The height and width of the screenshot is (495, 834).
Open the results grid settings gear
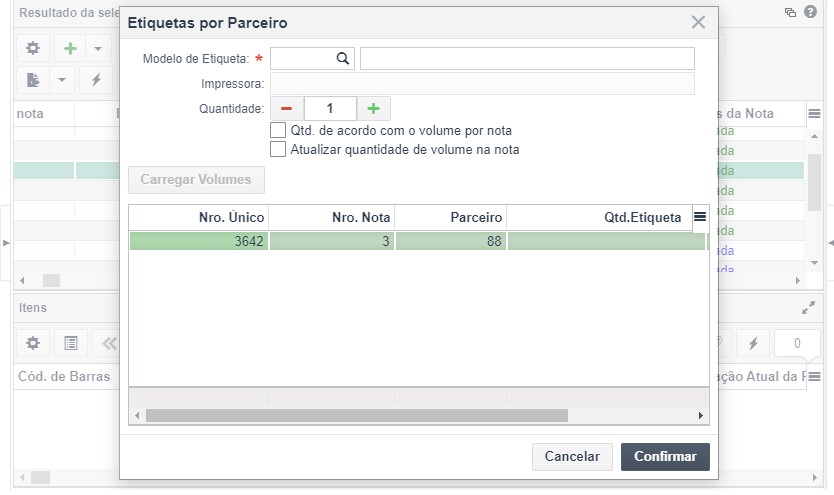point(33,48)
